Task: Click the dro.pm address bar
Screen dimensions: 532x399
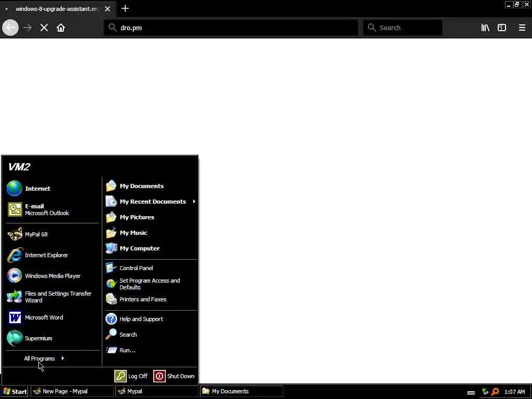Action: (231, 28)
